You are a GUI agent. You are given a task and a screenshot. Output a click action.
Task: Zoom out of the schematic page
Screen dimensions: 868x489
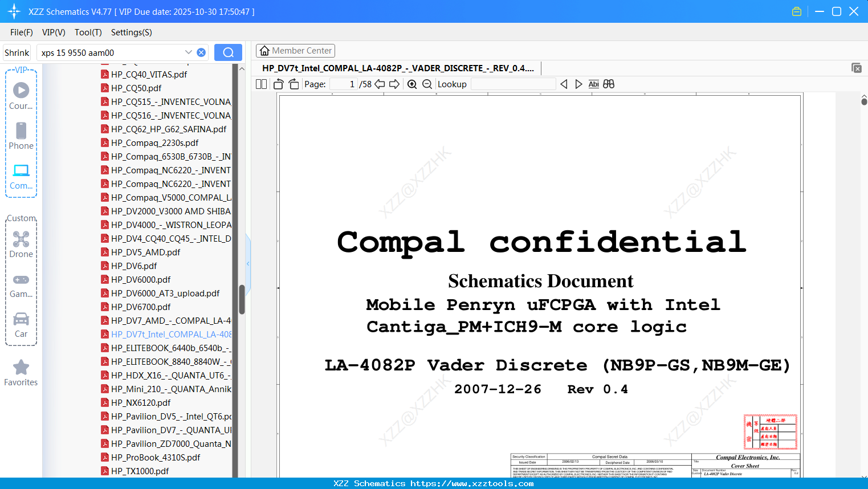click(427, 84)
